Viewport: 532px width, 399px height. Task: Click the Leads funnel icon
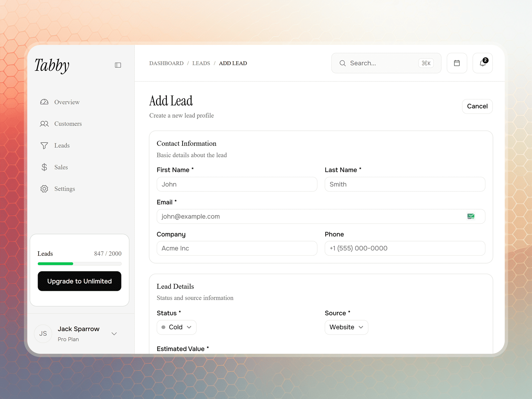[x=44, y=146]
